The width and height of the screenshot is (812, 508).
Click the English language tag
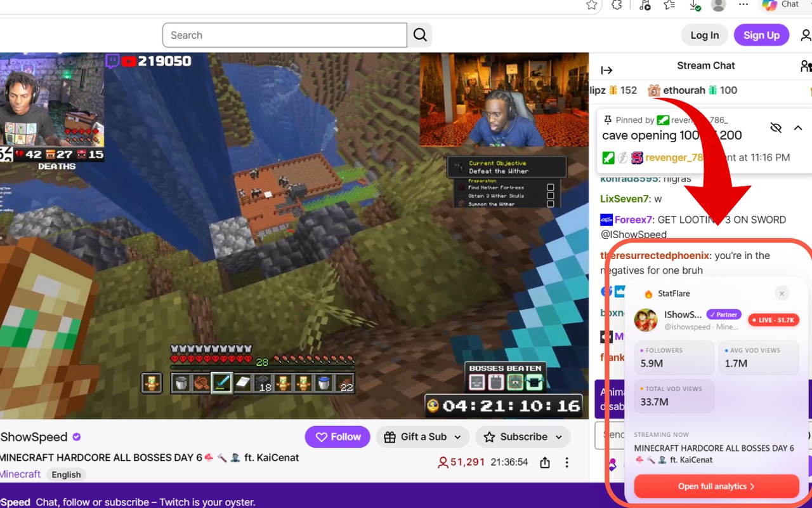pyautogui.click(x=66, y=474)
